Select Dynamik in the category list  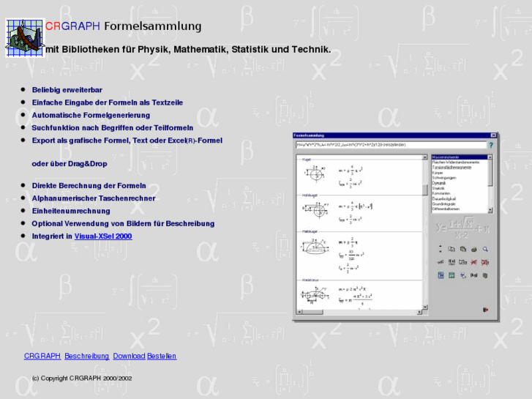[x=460, y=183]
